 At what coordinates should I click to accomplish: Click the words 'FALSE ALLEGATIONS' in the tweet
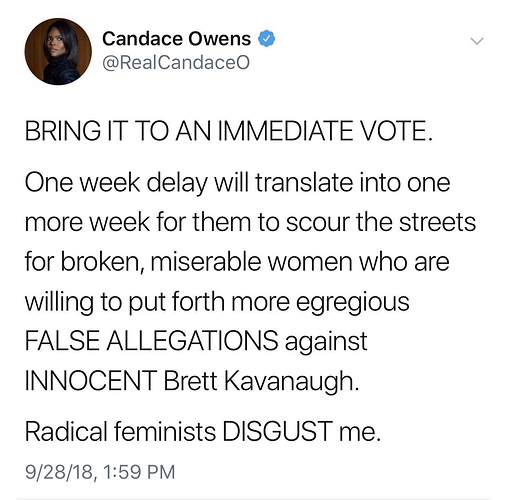coord(151,340)
